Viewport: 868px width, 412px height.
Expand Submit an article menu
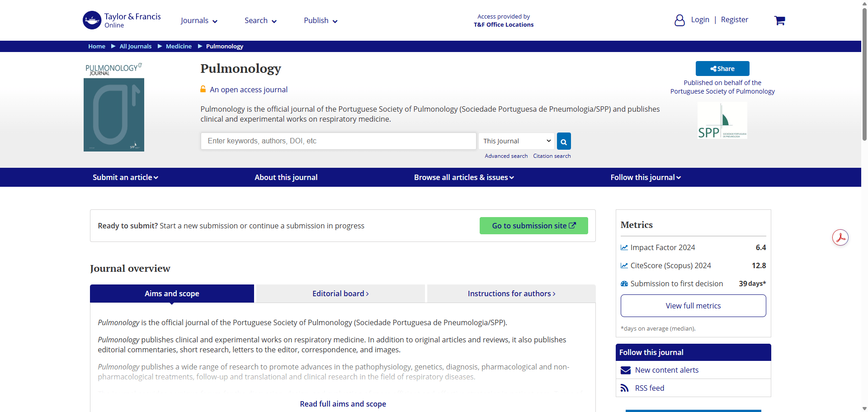tap(126, 177)
